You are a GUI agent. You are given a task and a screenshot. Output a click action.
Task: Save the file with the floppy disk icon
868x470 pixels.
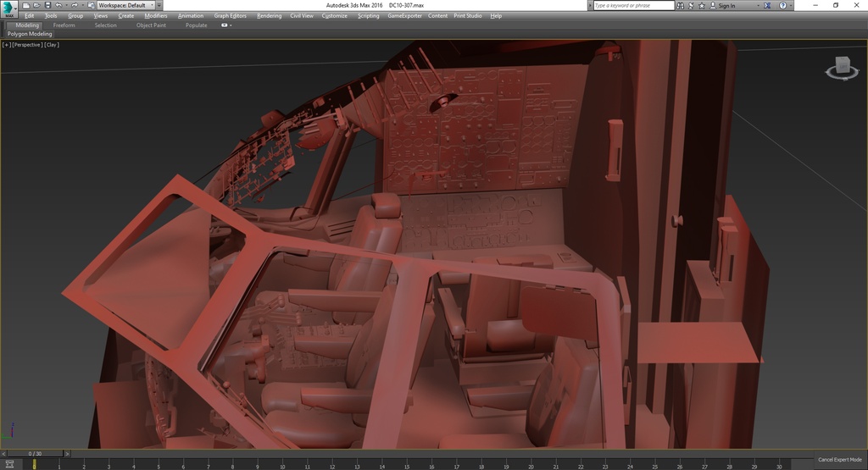click(47, 5)
